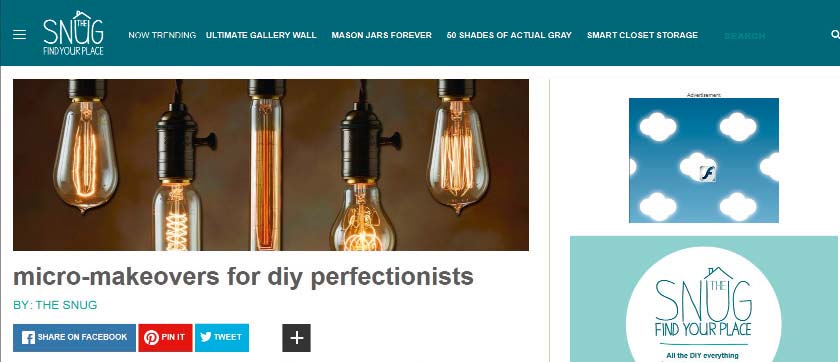Open Mason Jars Forever trending link
Image resolution: width=840 pixels, height=362 pixels.
pos(381,35)
